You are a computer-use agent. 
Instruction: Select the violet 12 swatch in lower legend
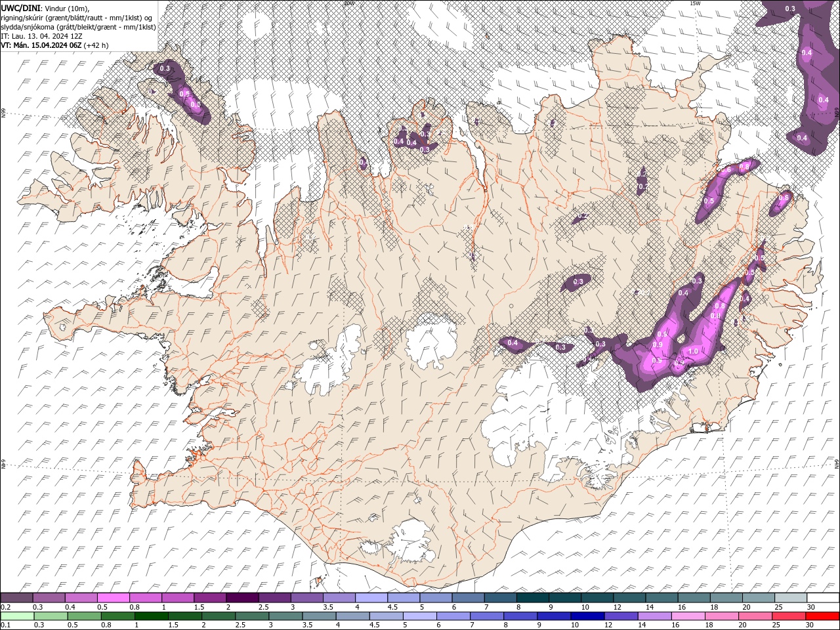tap(620, 616)
